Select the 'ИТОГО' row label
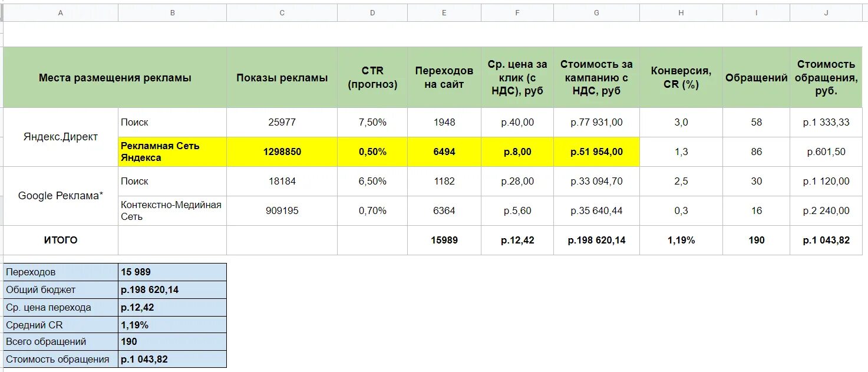 click(x=61, y=240)
